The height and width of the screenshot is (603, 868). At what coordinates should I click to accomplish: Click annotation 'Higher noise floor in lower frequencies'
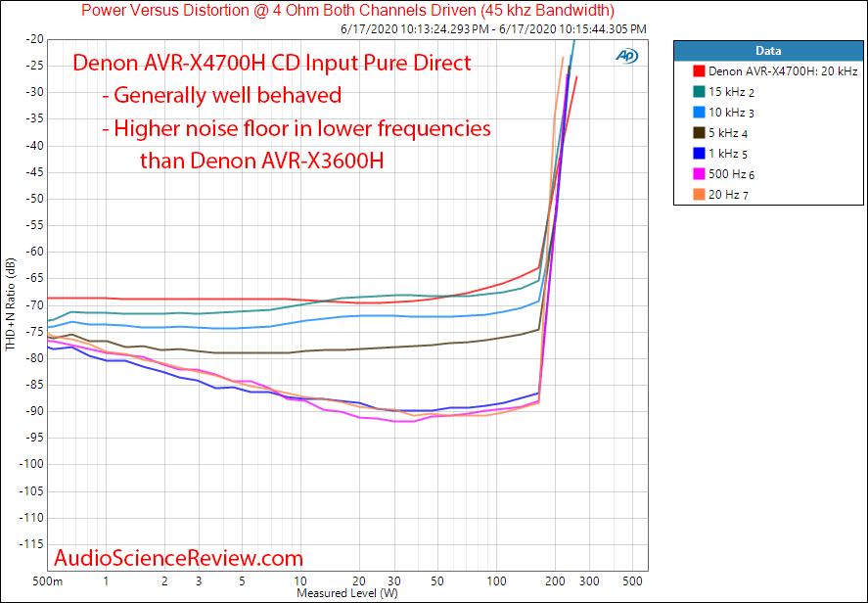click(x=302, y=128)
